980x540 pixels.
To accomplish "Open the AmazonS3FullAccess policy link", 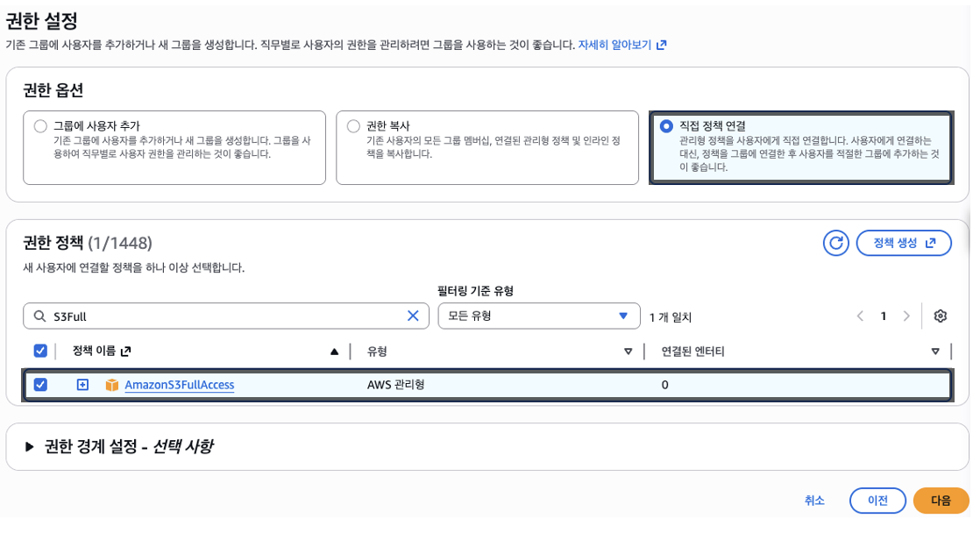I will click(180, 385).
